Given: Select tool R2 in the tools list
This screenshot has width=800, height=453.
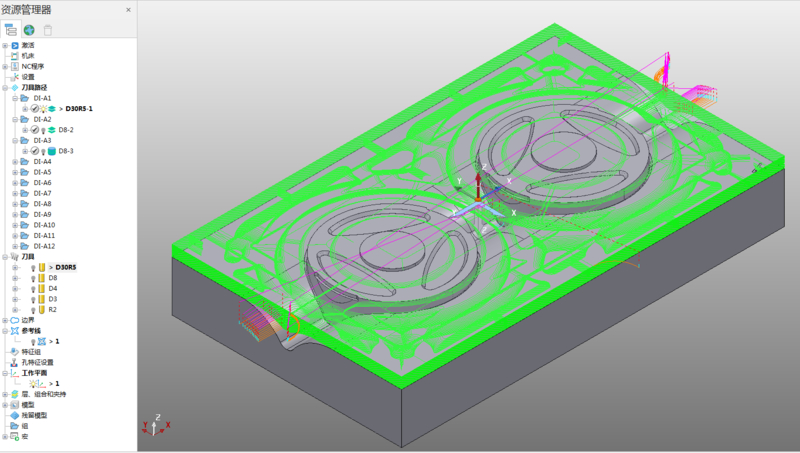Looking at the screenshot, I should pyautogui.click(x=53, y=310).
